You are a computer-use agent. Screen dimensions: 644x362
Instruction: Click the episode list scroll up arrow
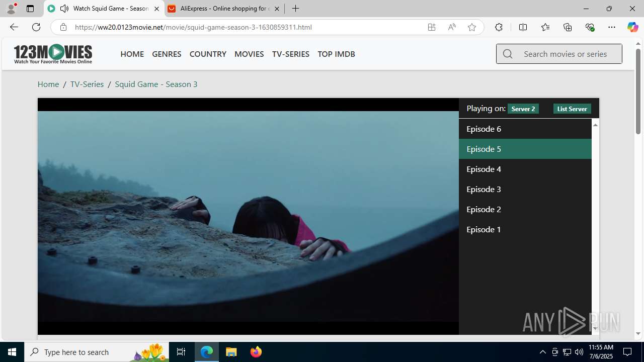pos(595,124)
